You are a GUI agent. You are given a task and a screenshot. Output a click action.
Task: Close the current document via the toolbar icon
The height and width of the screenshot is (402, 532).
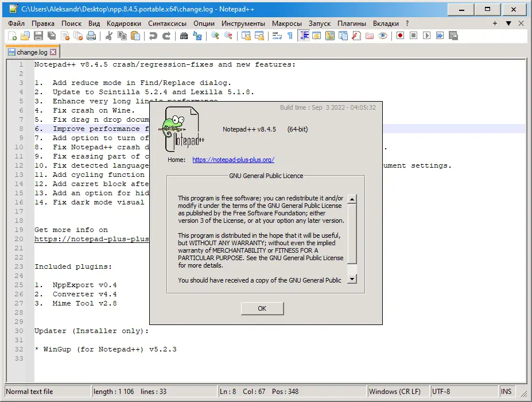(x=65, y=36)
